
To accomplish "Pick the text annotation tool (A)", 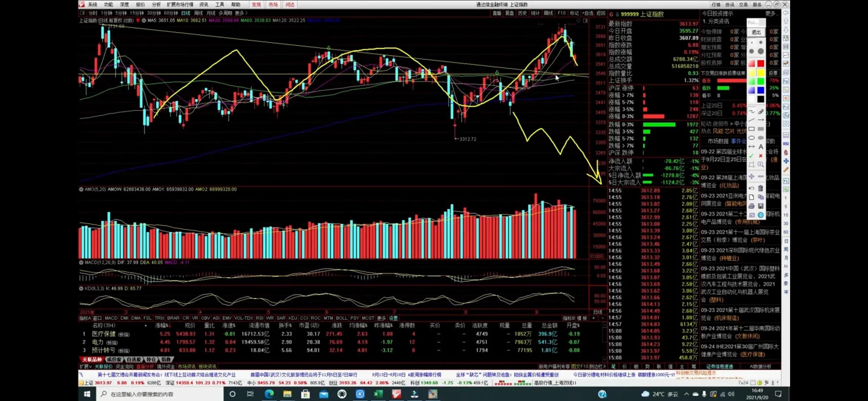I will pos(761,147).
